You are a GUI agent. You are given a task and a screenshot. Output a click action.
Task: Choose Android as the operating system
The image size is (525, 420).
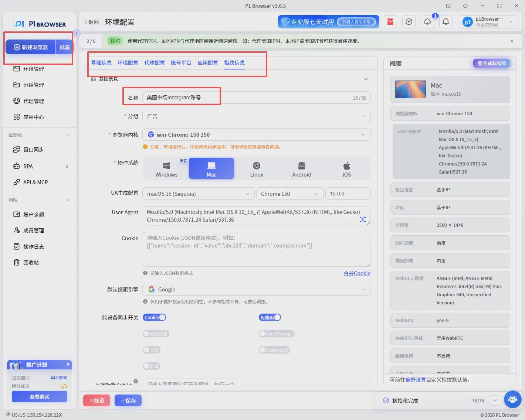pyautogui.click(x=302, y=168)
